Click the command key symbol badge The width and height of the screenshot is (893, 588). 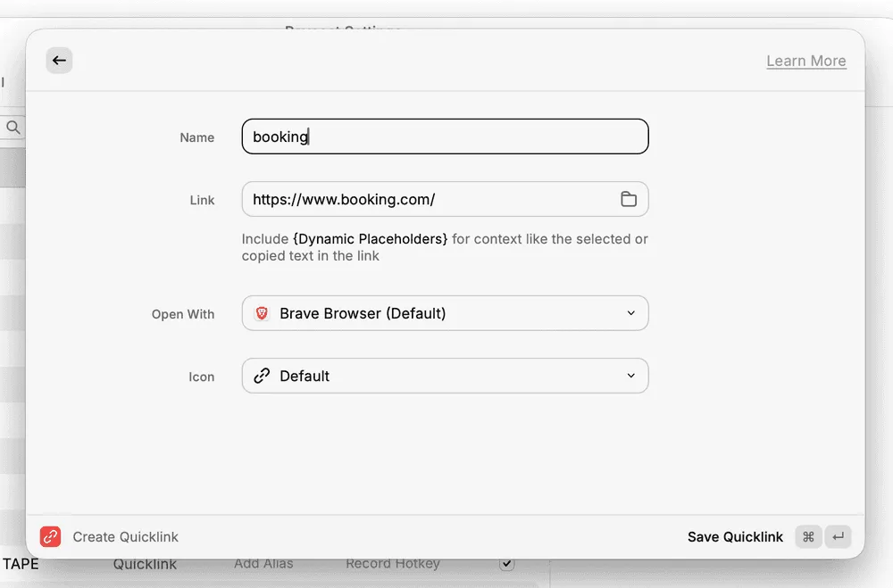tap(808, 537)
